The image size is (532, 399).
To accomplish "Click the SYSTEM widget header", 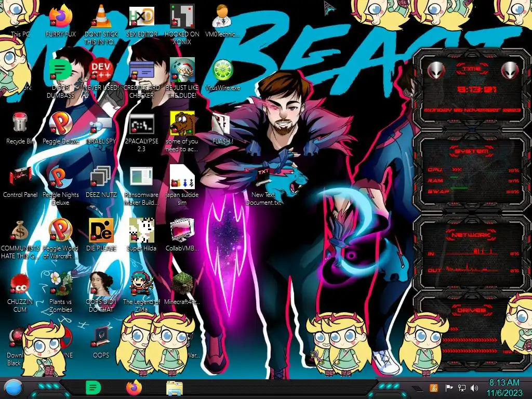I will [x=471, y=151].
